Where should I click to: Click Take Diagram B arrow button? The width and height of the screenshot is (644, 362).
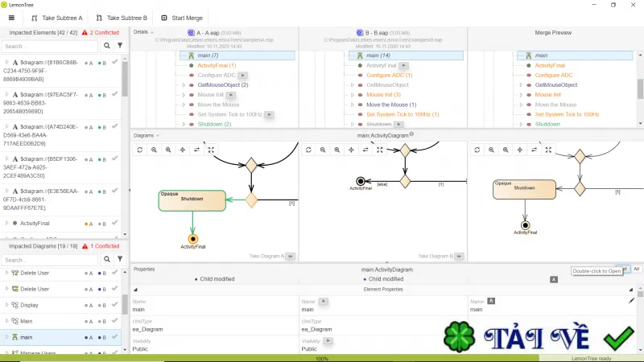click(459, 256)
